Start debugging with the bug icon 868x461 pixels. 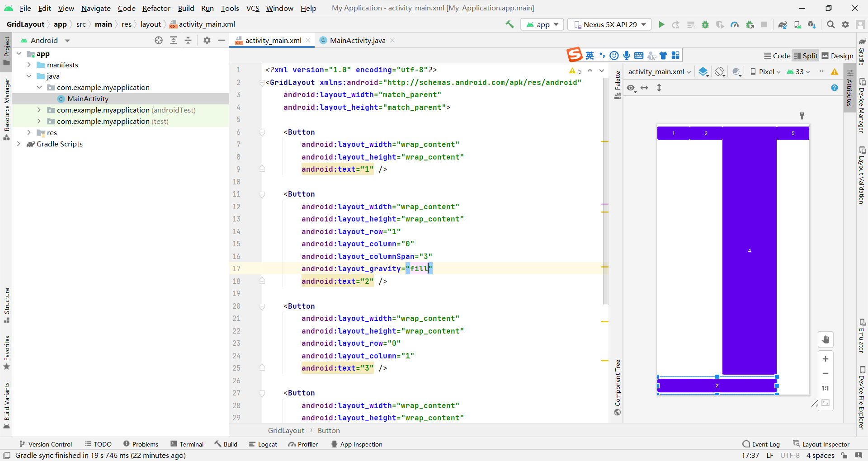coord(706,24)
